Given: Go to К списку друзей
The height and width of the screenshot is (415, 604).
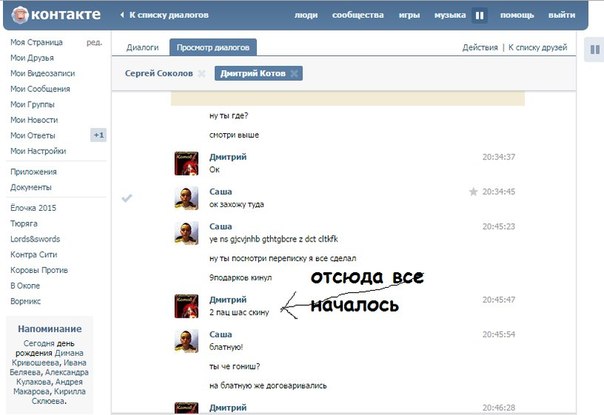Looking at the screenshot, I should (538, 47).
